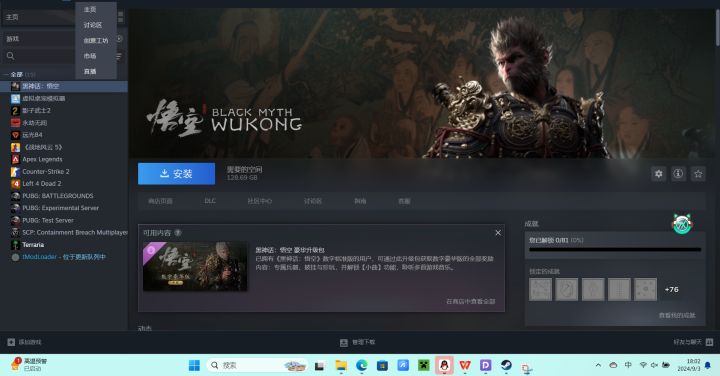Open the Windows Start menu

point(194,365)
